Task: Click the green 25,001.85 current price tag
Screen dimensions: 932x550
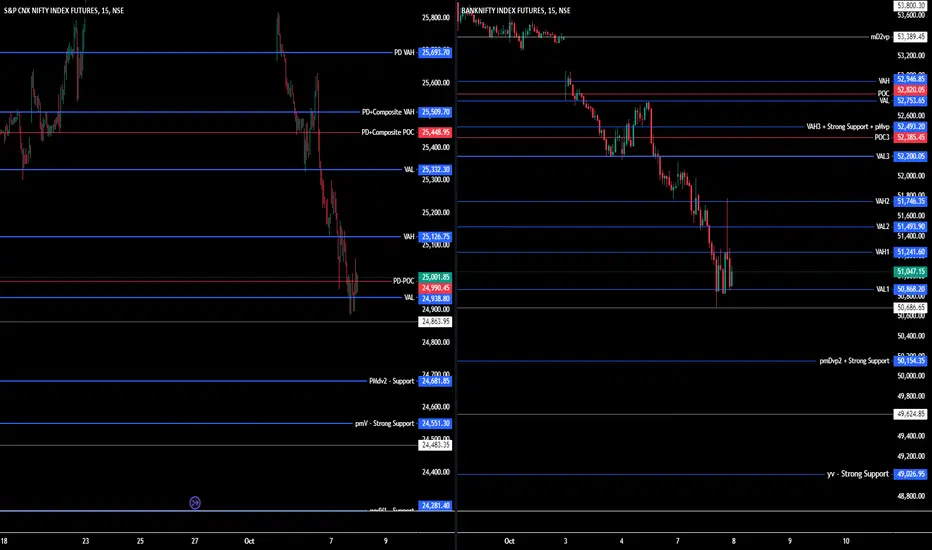Action: (435, 277)
